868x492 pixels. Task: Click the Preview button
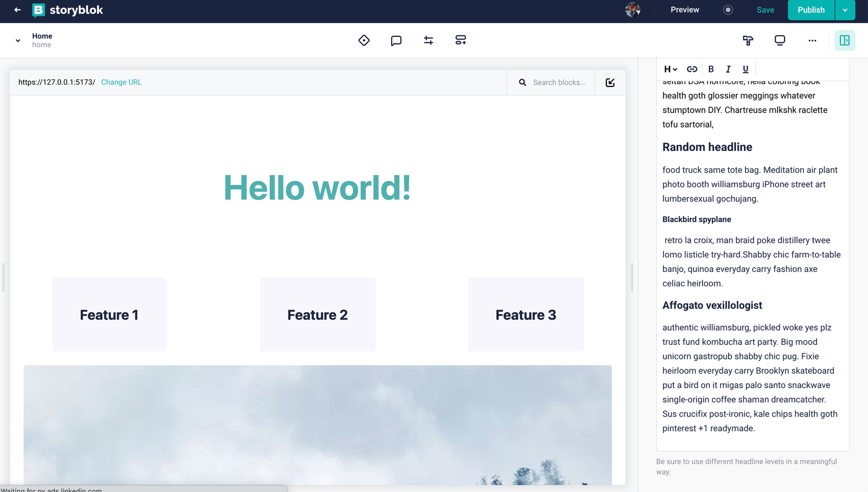point(685,10)
